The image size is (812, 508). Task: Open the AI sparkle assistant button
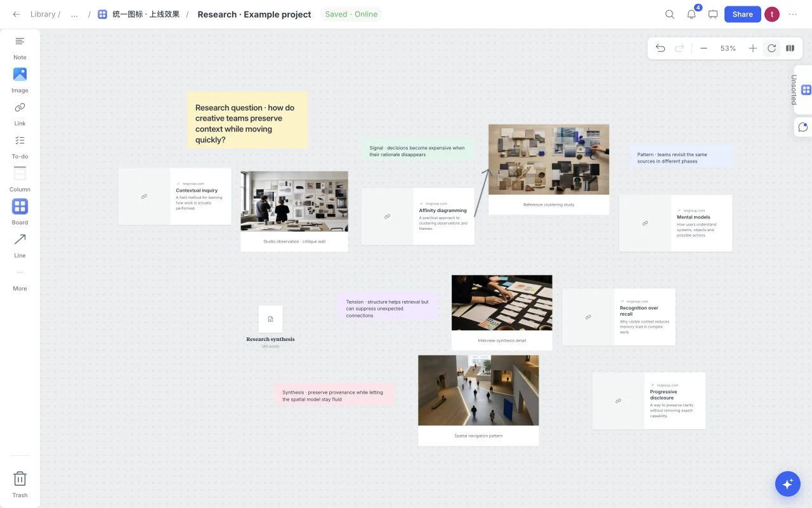point(788,484)
